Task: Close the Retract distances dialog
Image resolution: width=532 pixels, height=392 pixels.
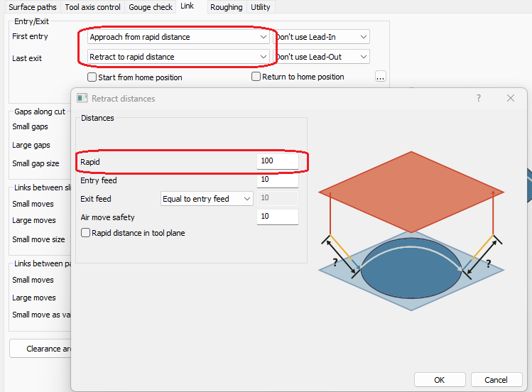Action: click(x=510, y=98)
